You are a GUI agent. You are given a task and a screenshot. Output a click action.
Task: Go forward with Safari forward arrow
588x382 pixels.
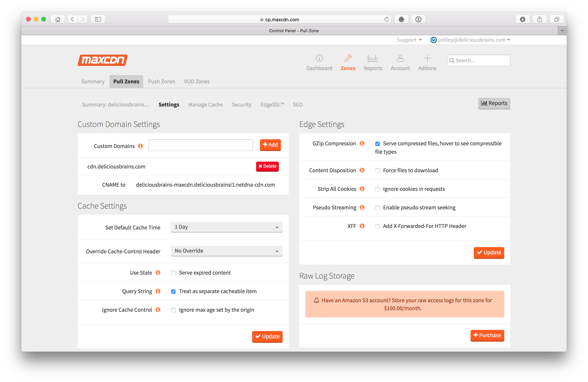pyautogui.click(x=83, y=19)
